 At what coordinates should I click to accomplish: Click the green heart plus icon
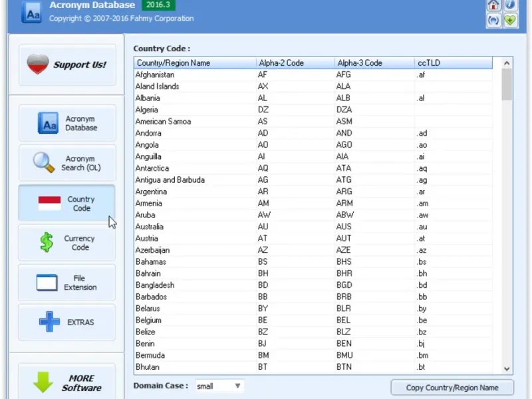[x=510, y=20]
